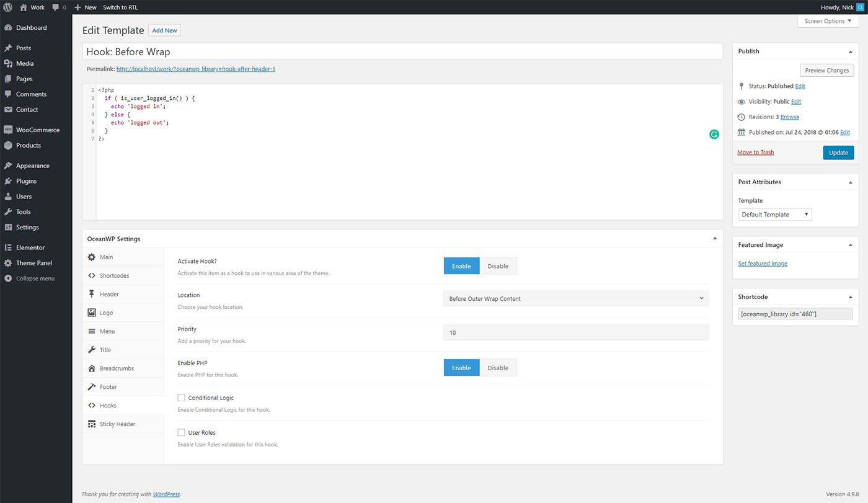
Task: Enable the Activate Hook option
Action: (461, 266)
